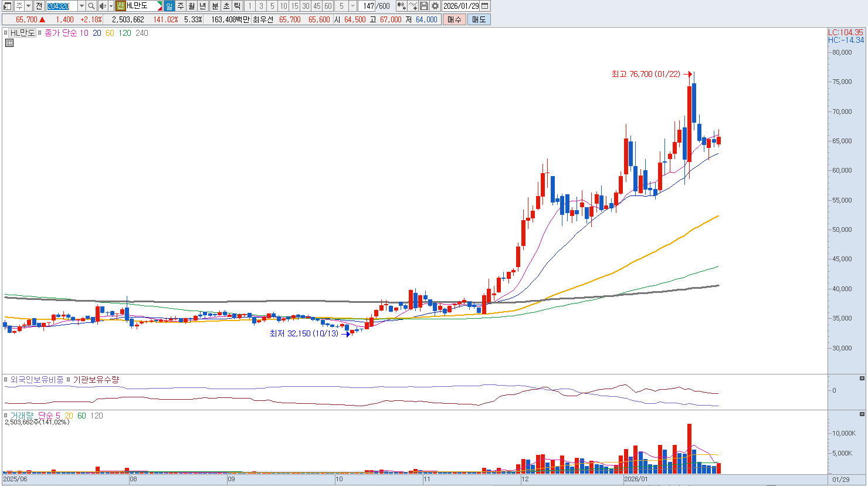Toggle the 기관보유수량 indicator marker
This screenshot has height=486, width=868.
coord(69,380)
